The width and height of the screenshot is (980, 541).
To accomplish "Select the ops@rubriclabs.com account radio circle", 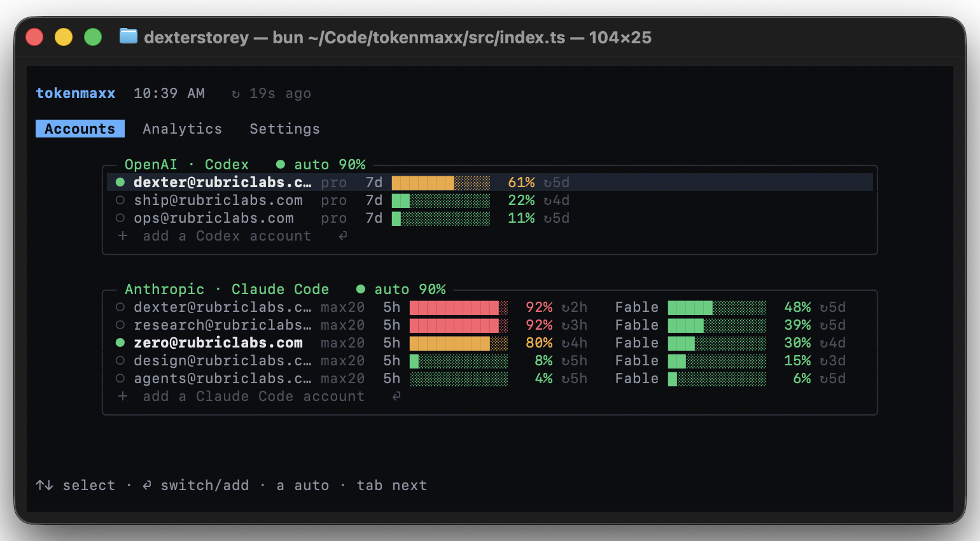I will pos(120,218).
